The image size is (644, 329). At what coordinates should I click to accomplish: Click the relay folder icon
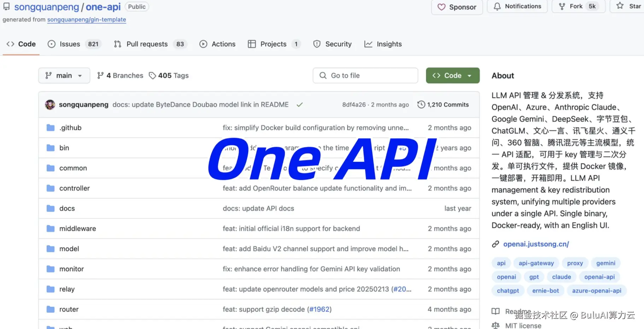click(x=51, y=289)
